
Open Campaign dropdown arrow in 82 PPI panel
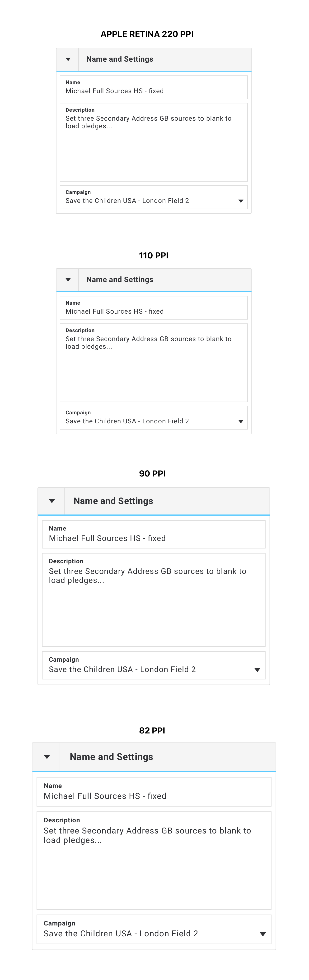[x=262, y=934]
